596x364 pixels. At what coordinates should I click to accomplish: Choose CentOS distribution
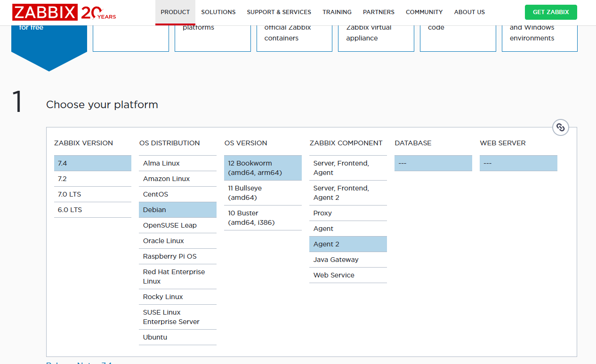178,194
